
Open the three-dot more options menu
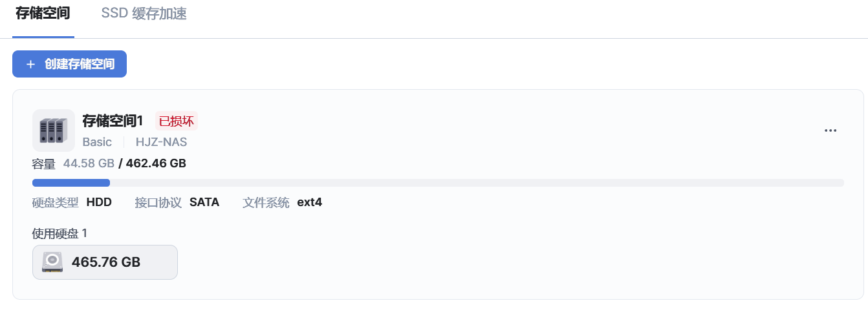pos(830,130)
